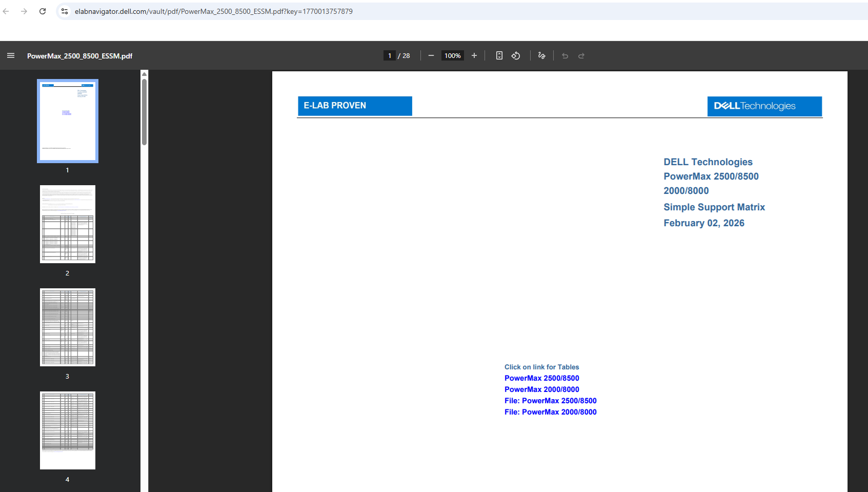Open site information in the address bar
This screenshot has width=868, height=492.
click(64, 11)
